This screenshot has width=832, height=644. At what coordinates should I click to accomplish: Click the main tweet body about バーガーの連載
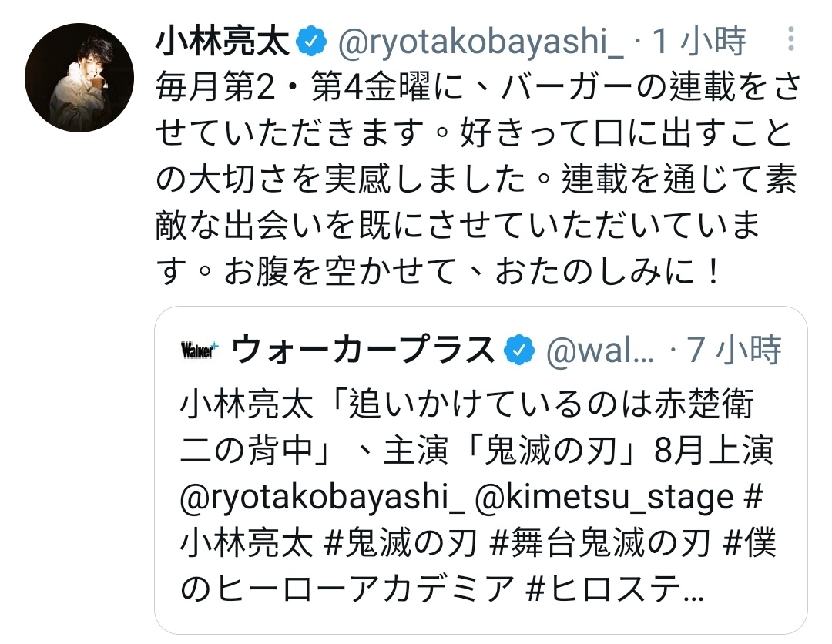pyautogui.click(x=478, y=179)
